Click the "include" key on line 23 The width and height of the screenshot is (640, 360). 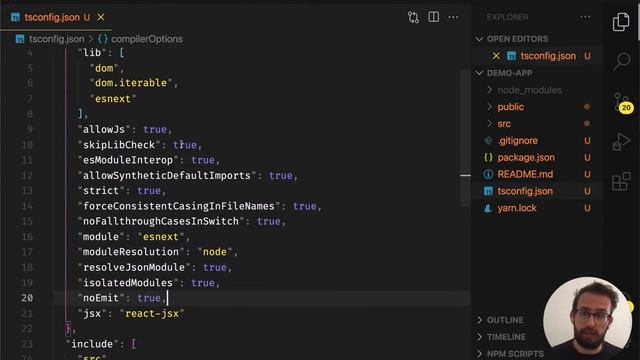92,344
